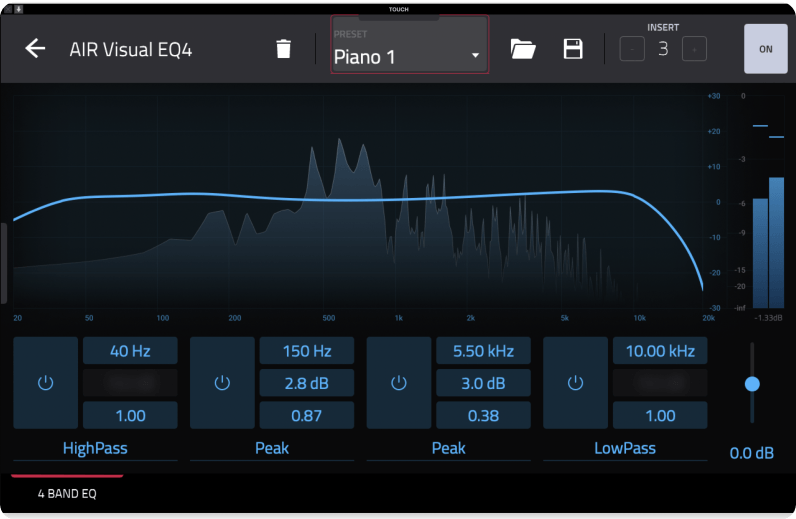The width and height of the screenshot is (796, 519).
Task: Select the 10.00 kHz frequency field
Action: pyautogui.click(x=660, y=351)
